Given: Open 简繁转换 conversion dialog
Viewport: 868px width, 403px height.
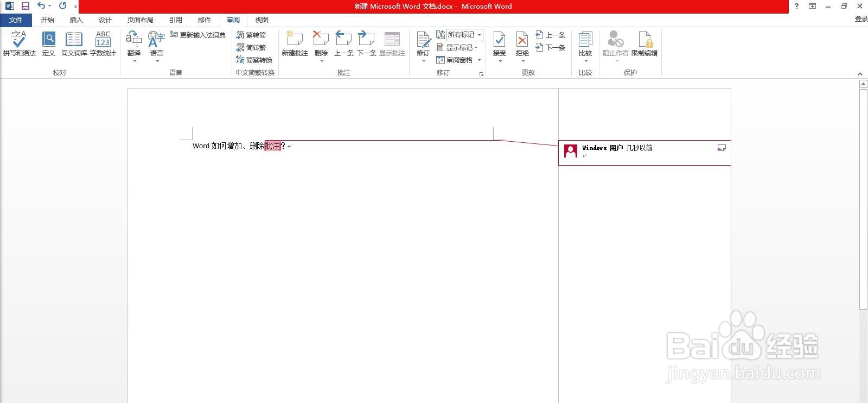Looking at the screenshot, I should pyautogui.click(x=254, y=60).
